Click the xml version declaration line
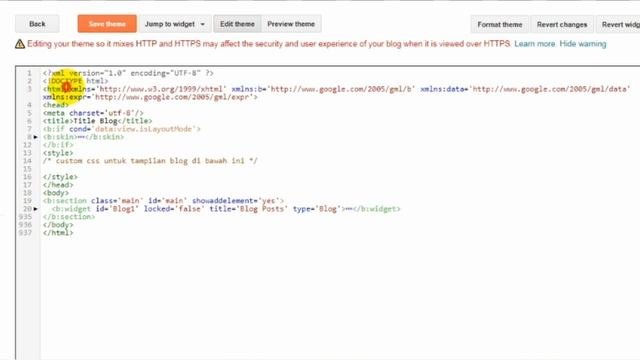Viewport: 640px width, 360px height. pyautogui.click(x=128, y=73)
